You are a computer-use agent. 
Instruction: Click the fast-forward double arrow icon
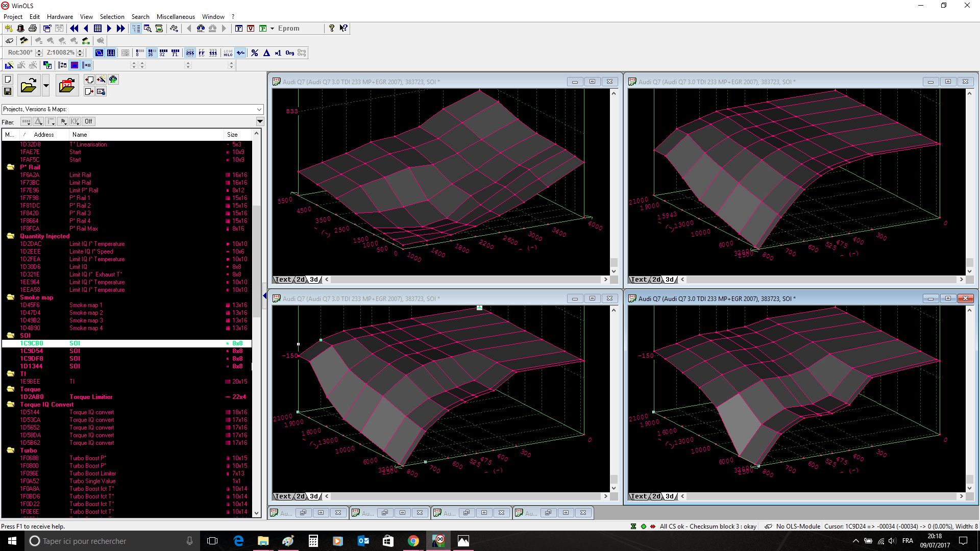coord(121,29)
